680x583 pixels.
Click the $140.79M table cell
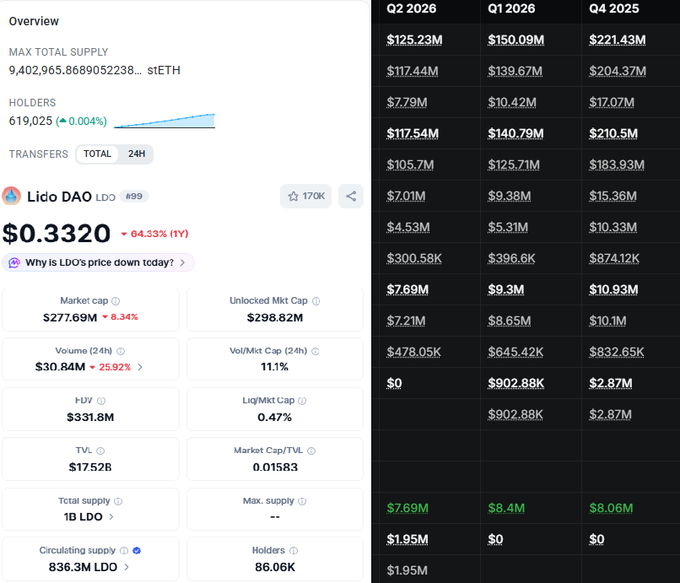coord(516,134)
